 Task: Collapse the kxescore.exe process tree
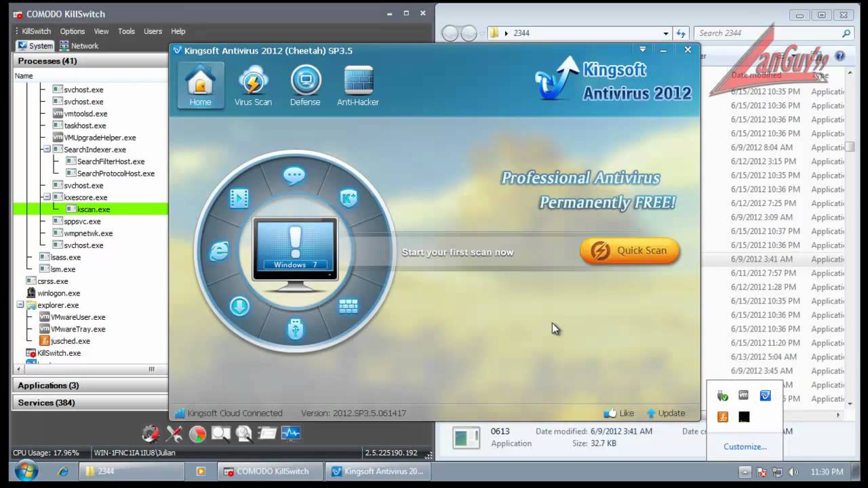(47, 197)
